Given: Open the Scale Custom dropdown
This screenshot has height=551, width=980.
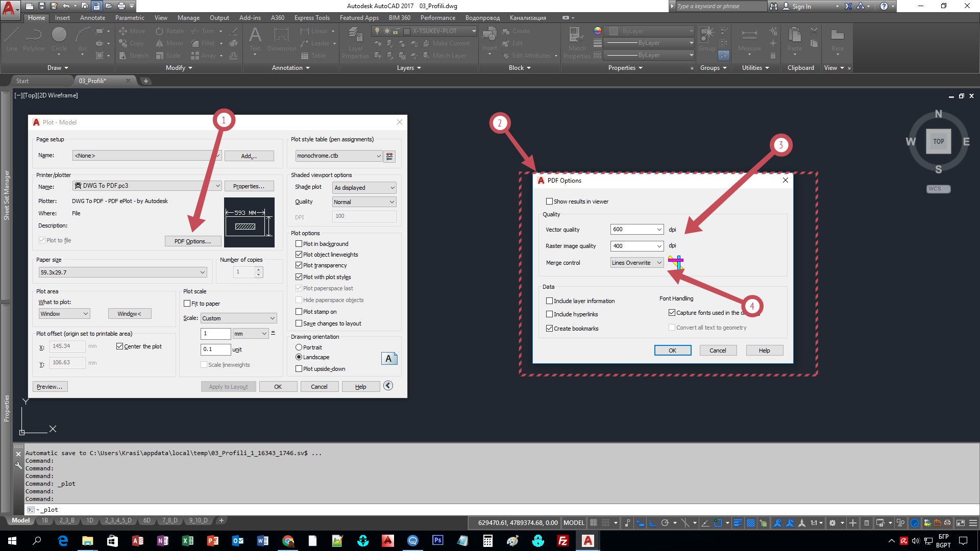Looking at the screenshot, I should pyautogui.click(x=238, y=318).
